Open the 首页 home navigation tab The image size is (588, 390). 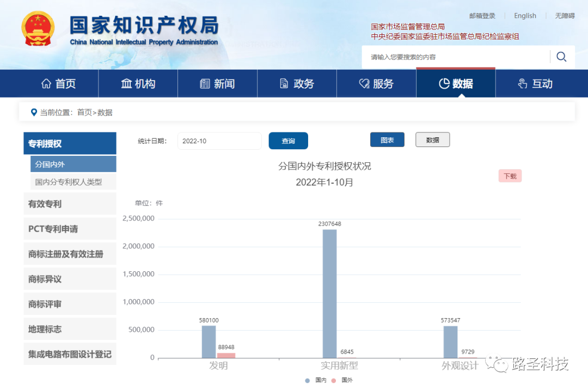point(59,83)
